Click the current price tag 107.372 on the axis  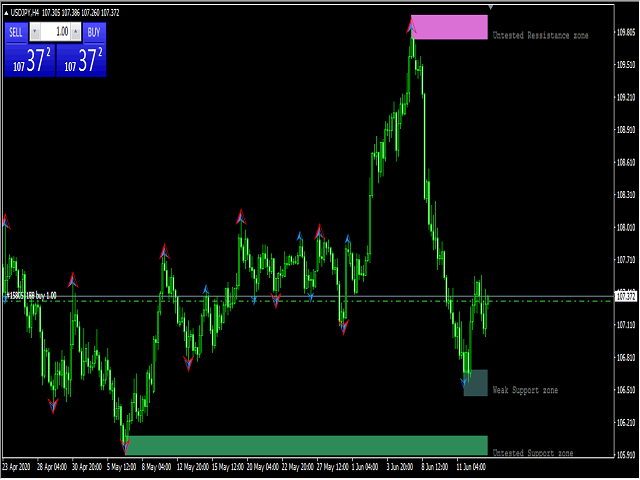pyautogui.click(x=626, y=297)
